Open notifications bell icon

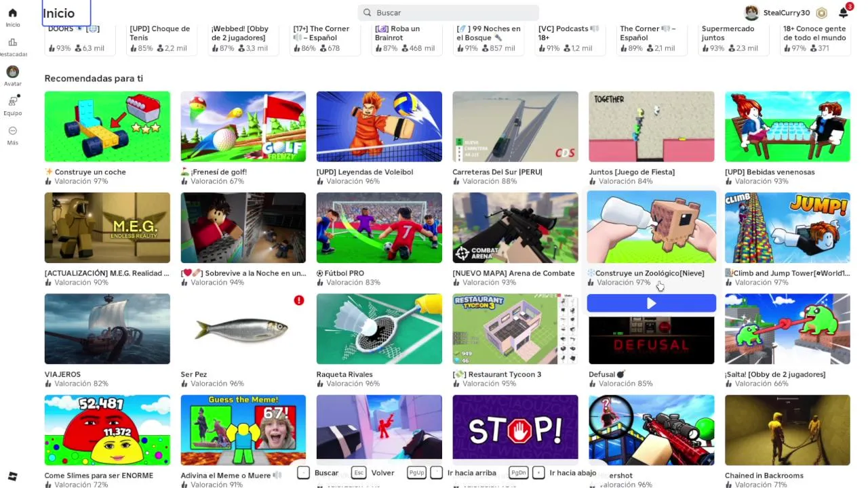[x=843, y=13]
